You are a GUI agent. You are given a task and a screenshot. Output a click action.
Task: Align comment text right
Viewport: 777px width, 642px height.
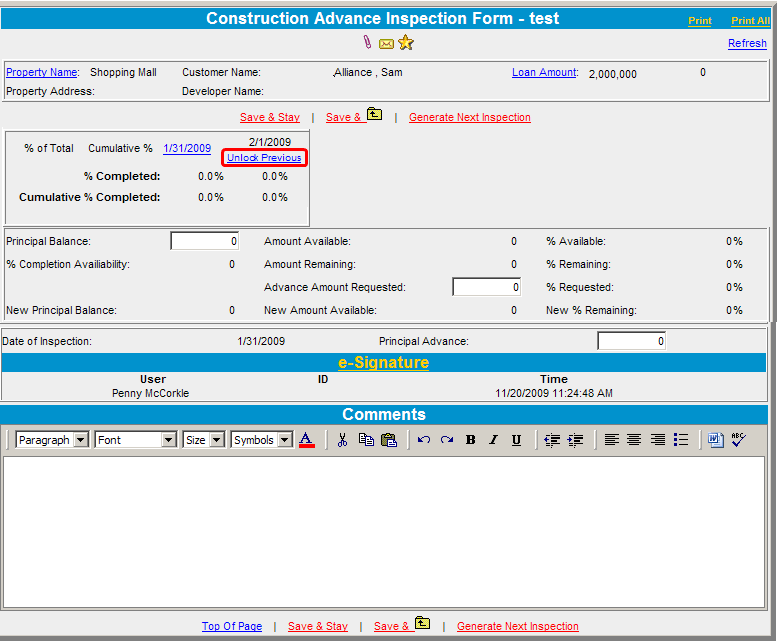(658, 439)
